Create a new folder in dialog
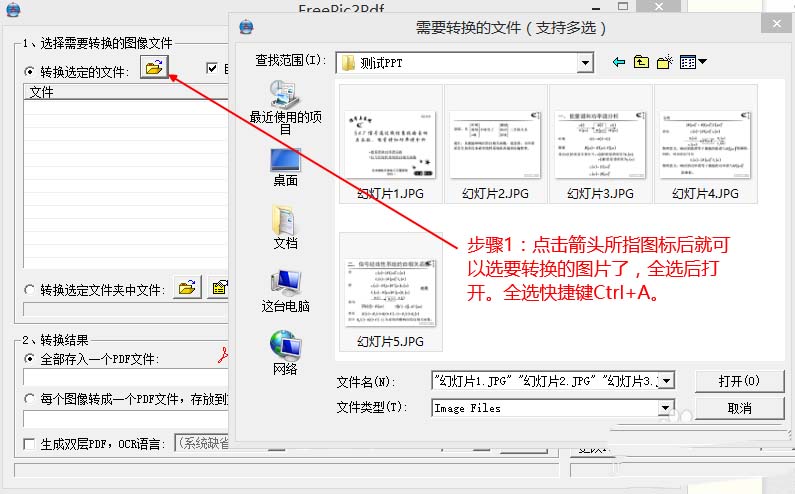This screenshot has width=795, height=494. click(x=665, y=62)
